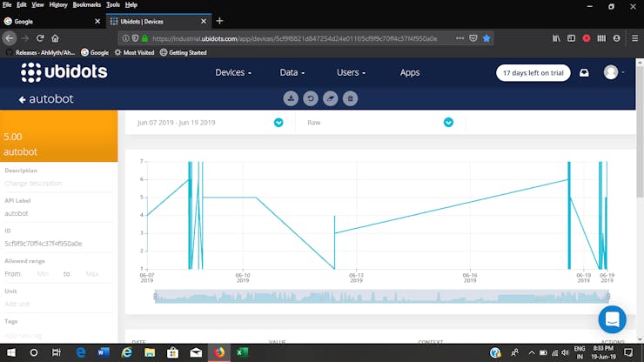The width and height of the screenshot is (644, 362).
Task: Open Users dropdown menu
Action: point(351,73)
